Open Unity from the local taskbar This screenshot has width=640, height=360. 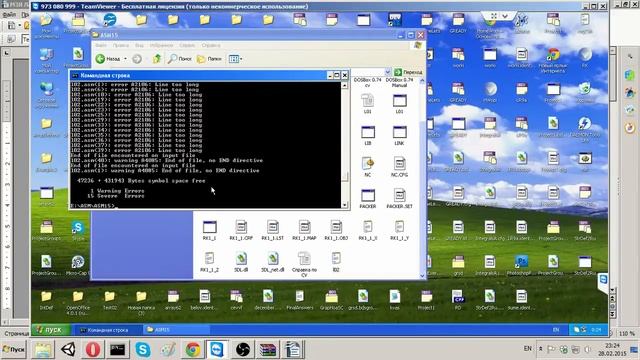[68, 349]
